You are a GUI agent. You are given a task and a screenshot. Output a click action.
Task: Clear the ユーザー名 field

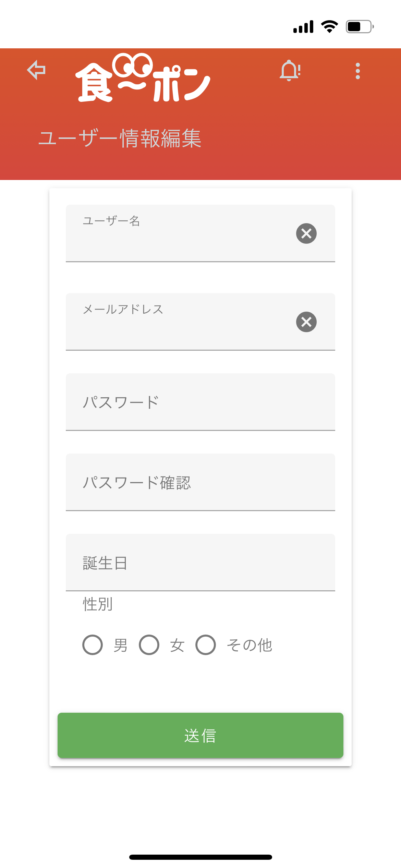point(306,233)
